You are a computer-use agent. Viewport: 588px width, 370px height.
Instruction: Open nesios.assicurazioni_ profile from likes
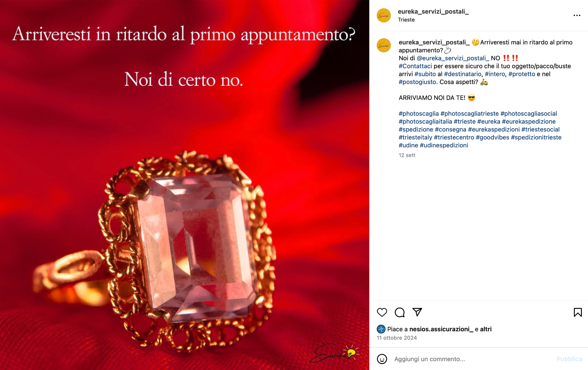click(x=441, y=329)
